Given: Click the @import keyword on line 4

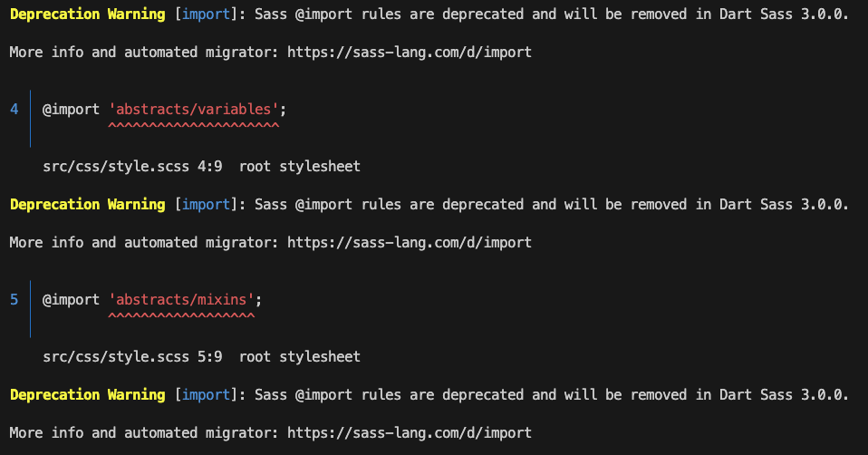Looking at the screenshot, I should click(71, 110).
